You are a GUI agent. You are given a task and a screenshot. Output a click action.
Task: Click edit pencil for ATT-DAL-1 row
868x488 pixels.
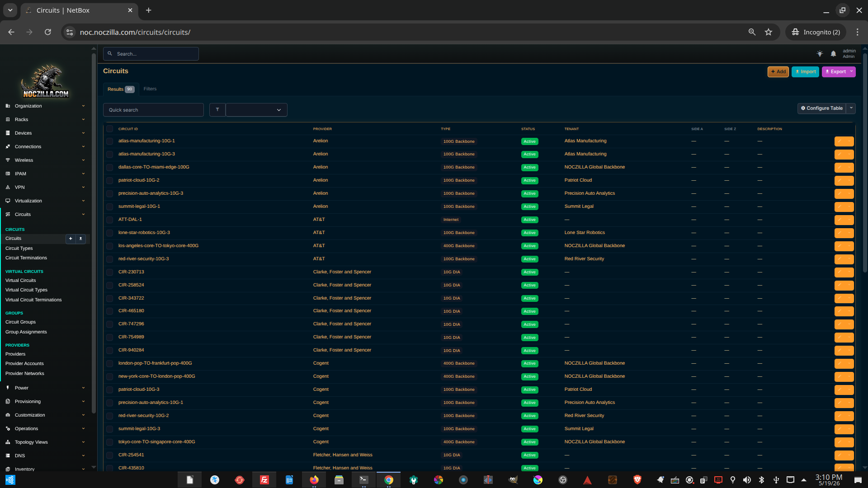(840, 220)
